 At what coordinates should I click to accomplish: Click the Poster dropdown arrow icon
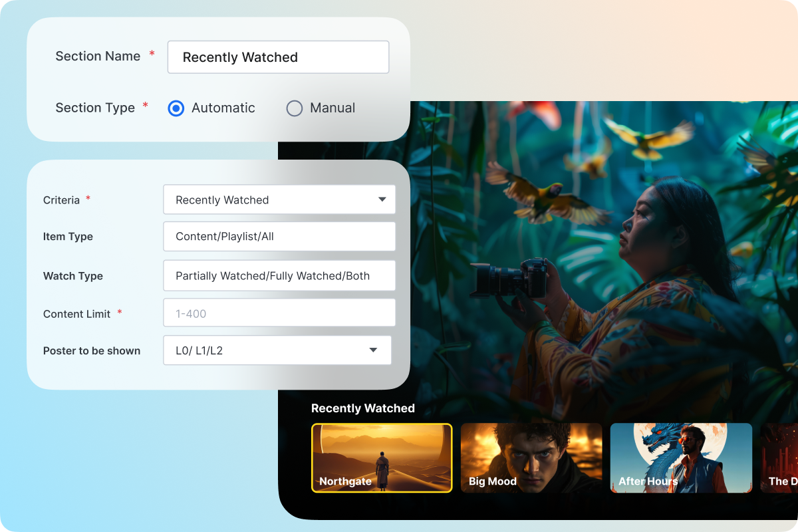click(x=373, y=350)
